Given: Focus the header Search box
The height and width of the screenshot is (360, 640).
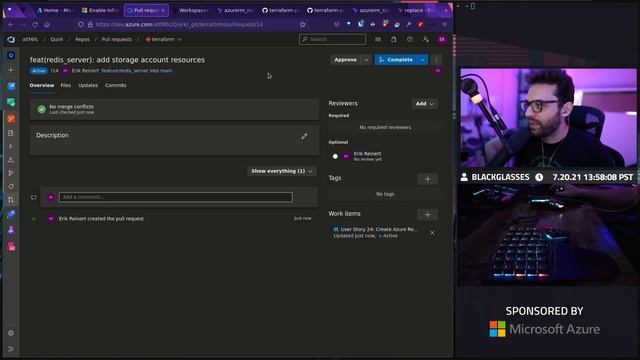Looking at the screenshot, I should pos(333,40).
